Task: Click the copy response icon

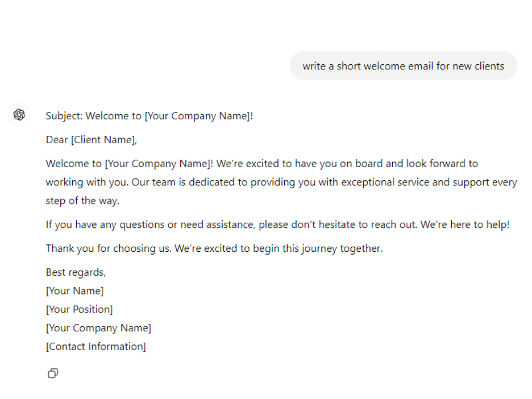Action: tap(53, 373)
